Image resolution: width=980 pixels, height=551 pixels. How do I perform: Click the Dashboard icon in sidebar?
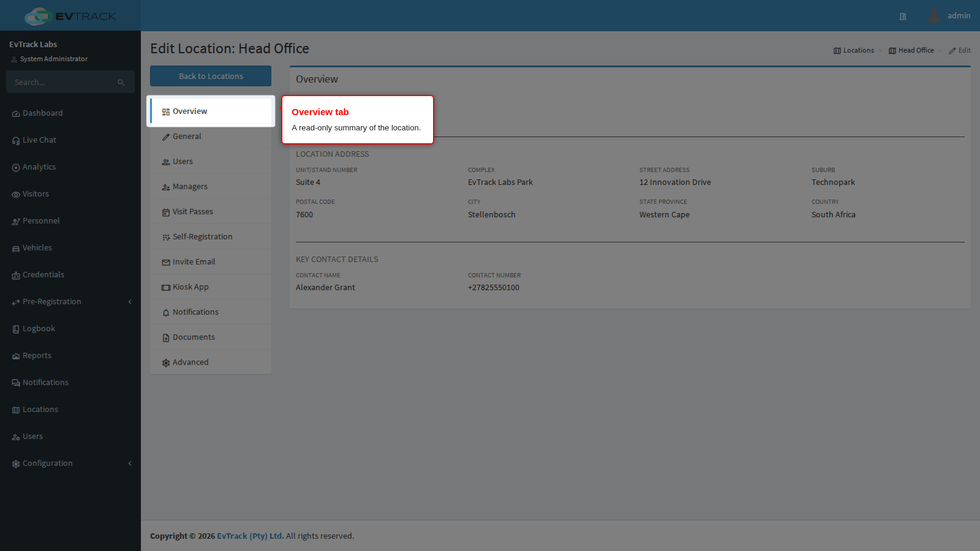(x=16, y=114)
